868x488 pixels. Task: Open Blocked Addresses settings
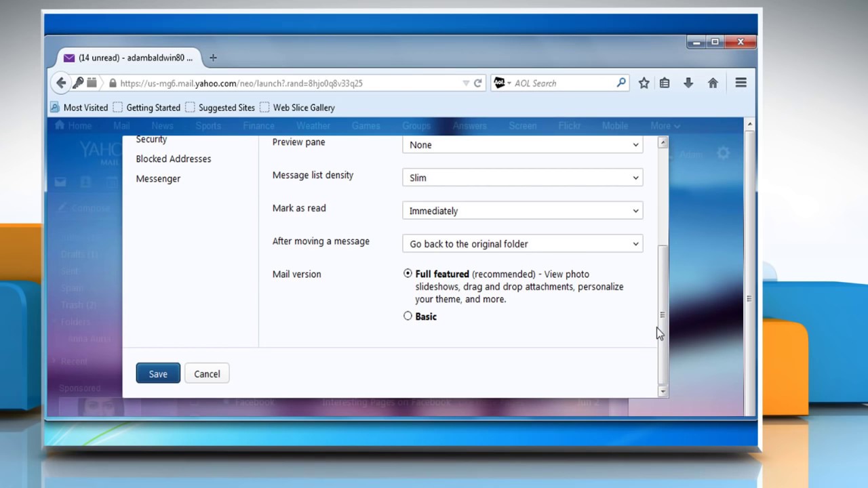point(173,159)
